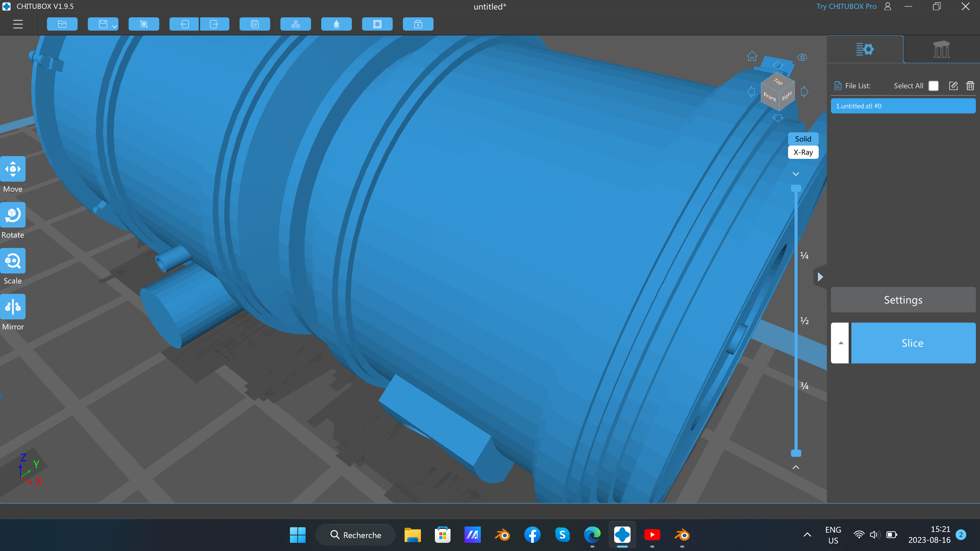980x551 pixels.
Task: Click the layer slider top handle
Action: click(796, 188)
